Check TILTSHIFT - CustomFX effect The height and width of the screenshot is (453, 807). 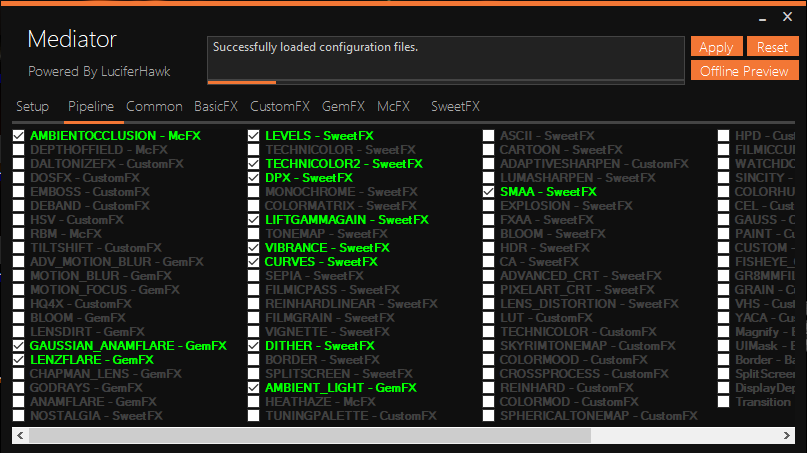click(x=19, y=248)
